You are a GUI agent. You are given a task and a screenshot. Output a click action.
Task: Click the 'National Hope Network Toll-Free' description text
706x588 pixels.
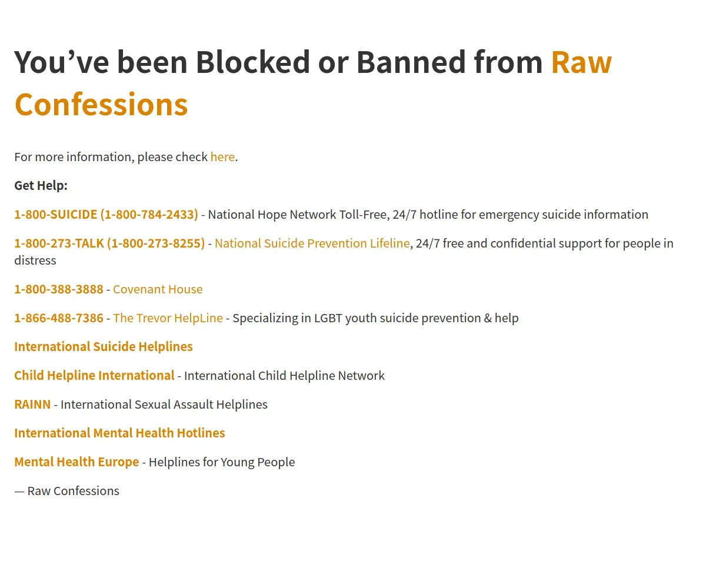(298, 215)
